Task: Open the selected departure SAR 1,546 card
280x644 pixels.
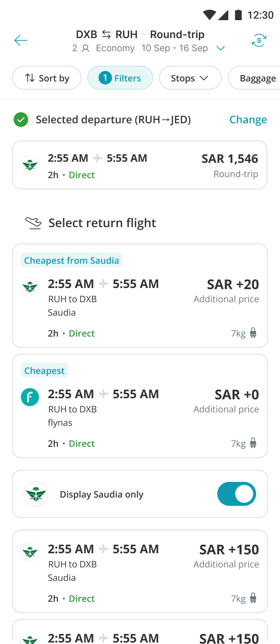Action: 140,165
